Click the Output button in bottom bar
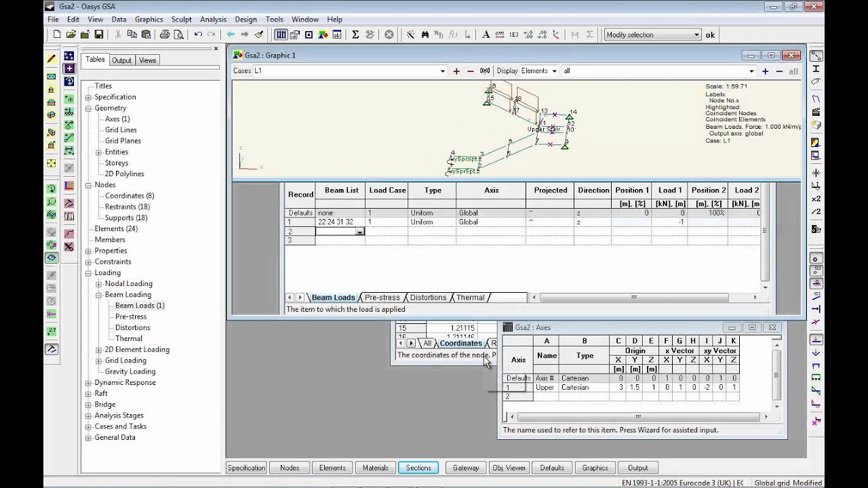This screenshot has height=488, width=868. (637, 468)
